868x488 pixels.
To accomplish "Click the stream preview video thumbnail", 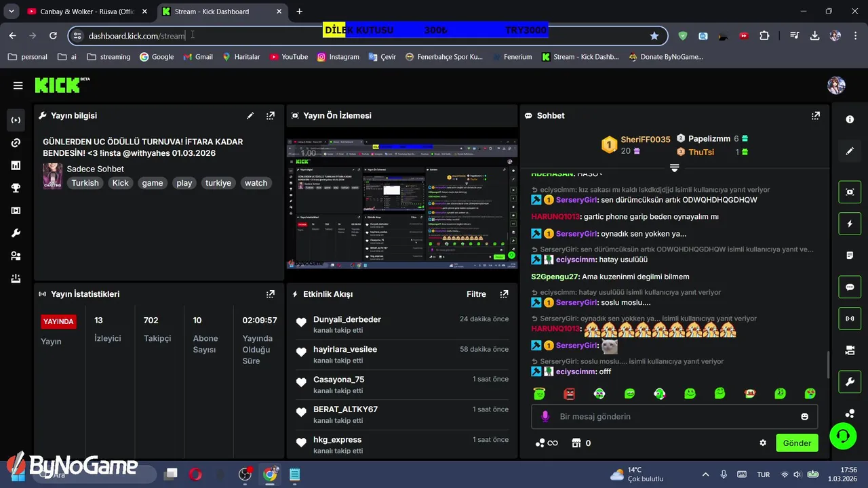I will point(402,204).
